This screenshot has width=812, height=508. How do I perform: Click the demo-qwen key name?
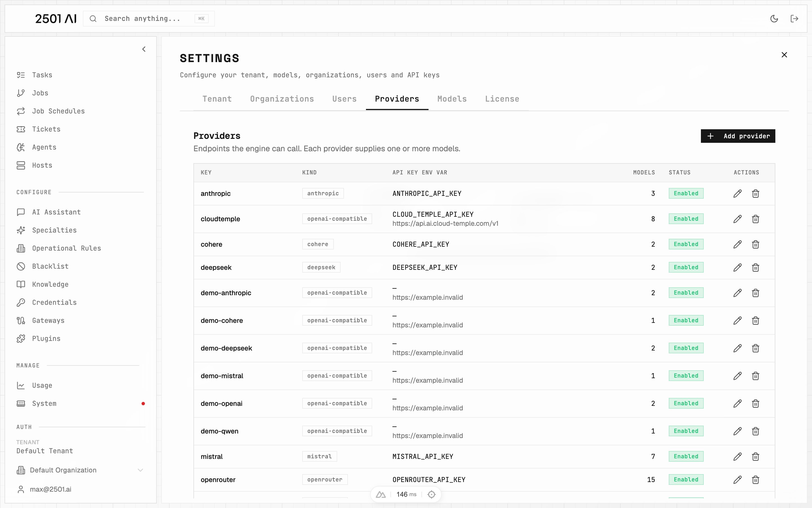click(219, 432)
